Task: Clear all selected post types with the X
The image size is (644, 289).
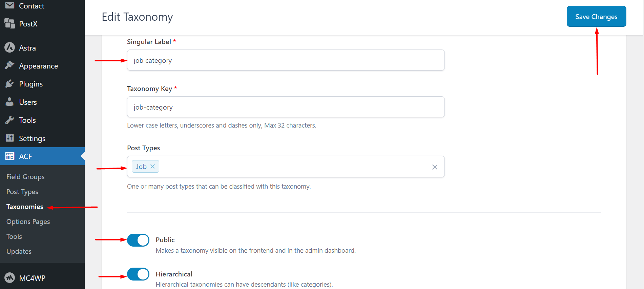Action: (x=435, y=167)
